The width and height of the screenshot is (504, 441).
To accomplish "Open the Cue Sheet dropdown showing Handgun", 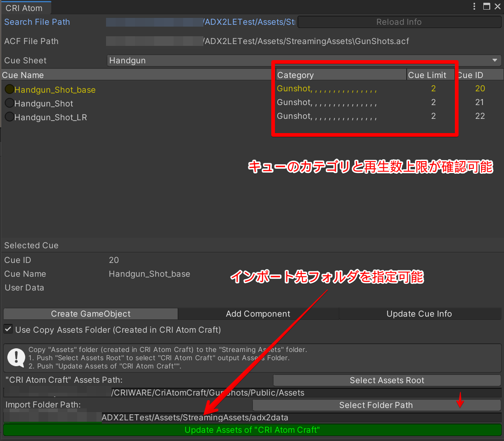I will (x=304, y=61).
